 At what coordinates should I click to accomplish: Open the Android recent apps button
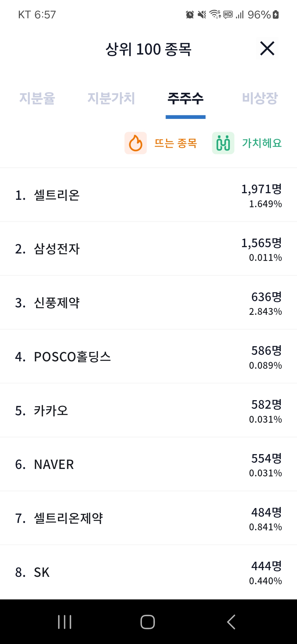(65, 622)
